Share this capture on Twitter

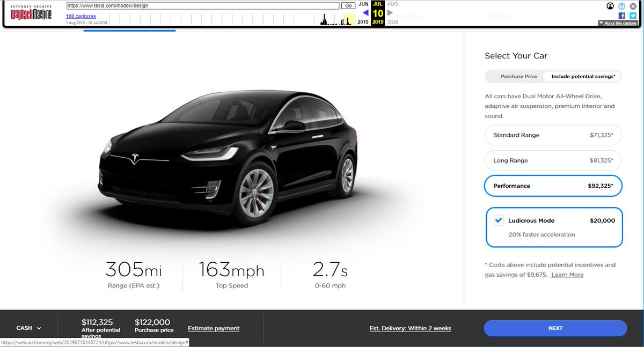632,16
